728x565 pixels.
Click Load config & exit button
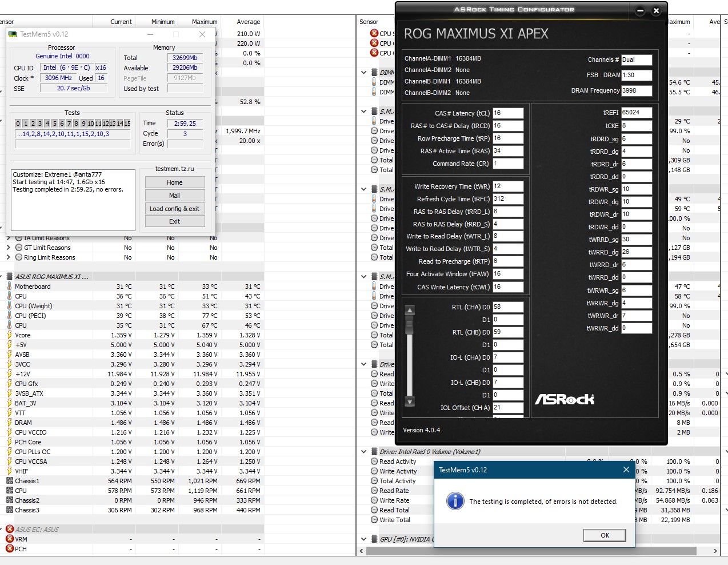[175, 209]
